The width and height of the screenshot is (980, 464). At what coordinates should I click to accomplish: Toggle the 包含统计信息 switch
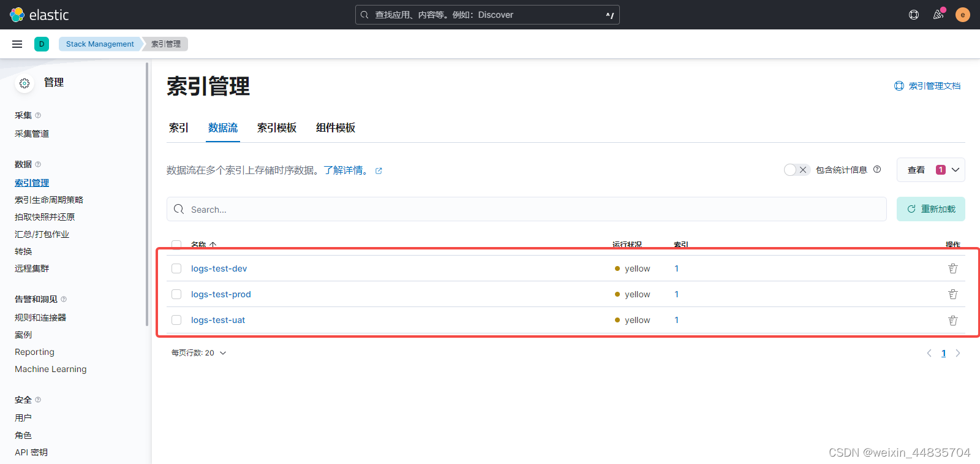(797, 170)
